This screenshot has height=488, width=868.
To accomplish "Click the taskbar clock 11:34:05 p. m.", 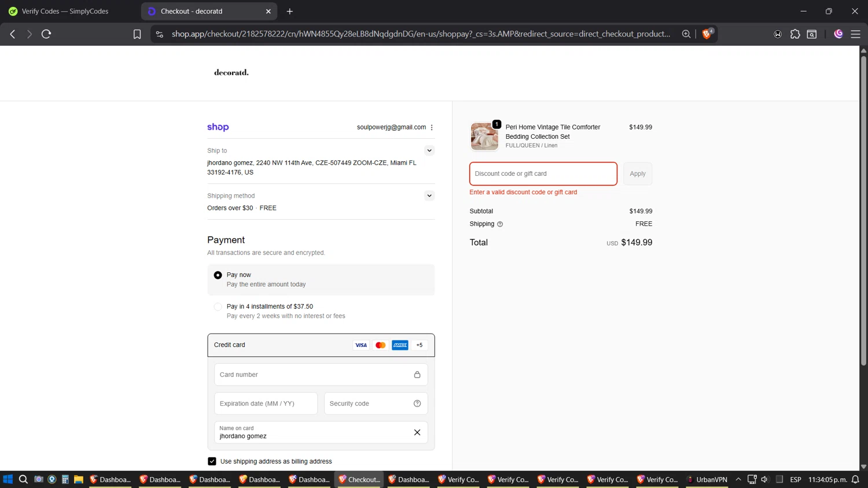I will coord(827,479).
